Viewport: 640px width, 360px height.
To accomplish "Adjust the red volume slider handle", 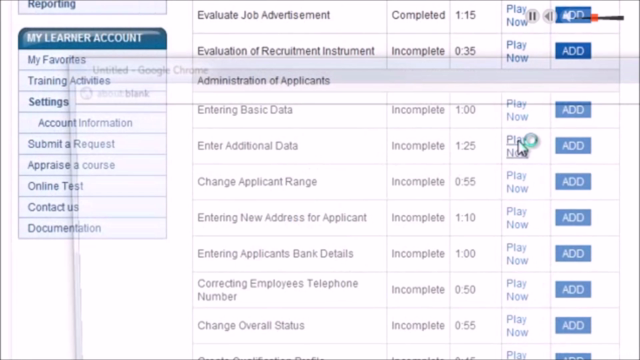I will (594, 18).
